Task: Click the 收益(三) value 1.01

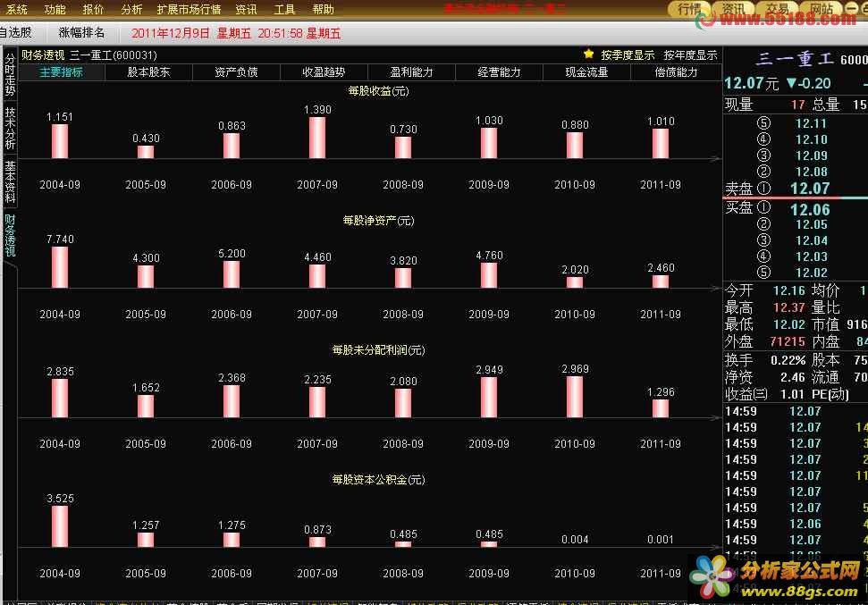Action: 792,394
